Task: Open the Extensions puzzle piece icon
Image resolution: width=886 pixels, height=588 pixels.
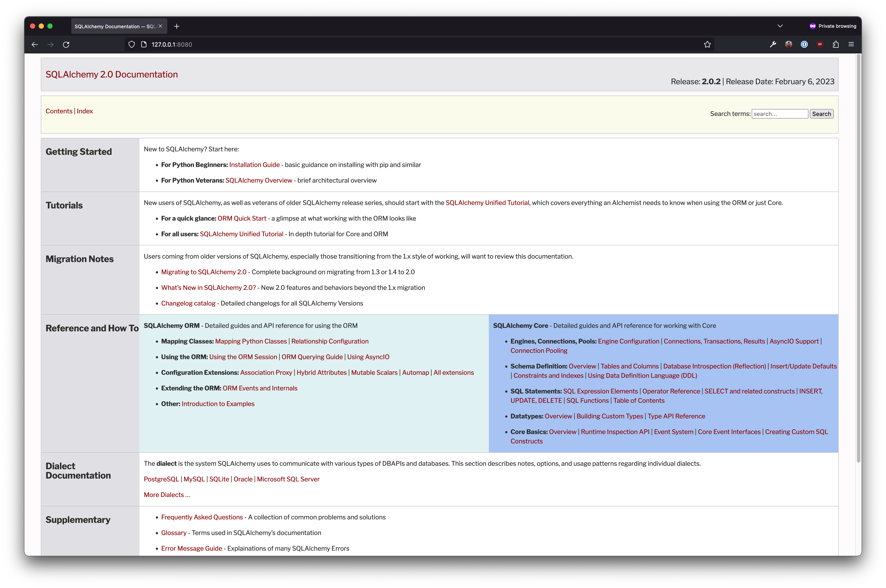Action: pyautogui.click(x=835, y=45)
